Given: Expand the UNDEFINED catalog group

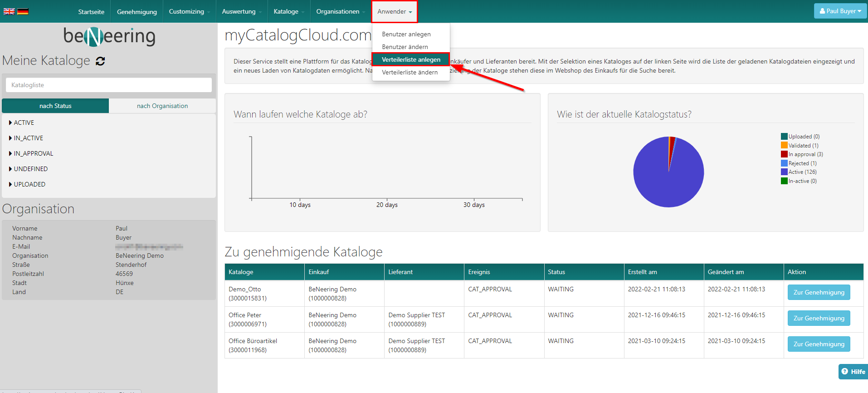Looking at the screenshot, I should pyautogui.click(x=29, y=169).
